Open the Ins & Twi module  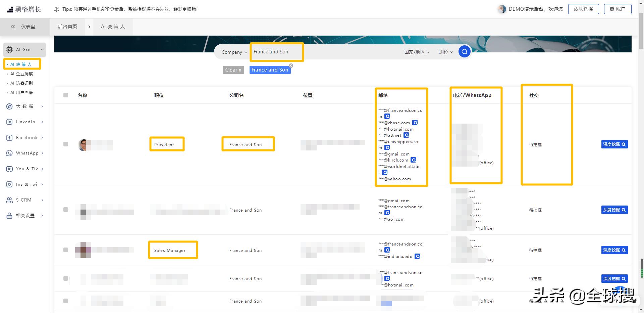[27, 184]
